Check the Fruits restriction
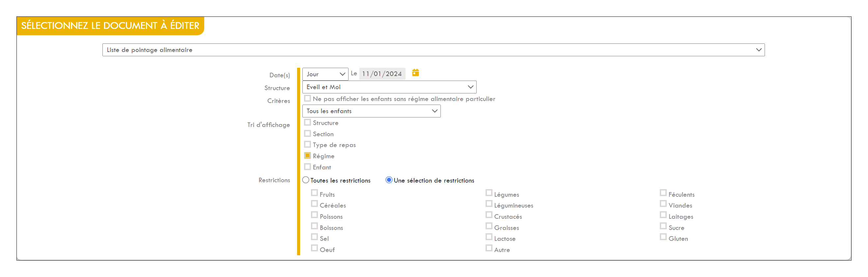This screenshot has height=277, width=868. [x=314, y=193]
